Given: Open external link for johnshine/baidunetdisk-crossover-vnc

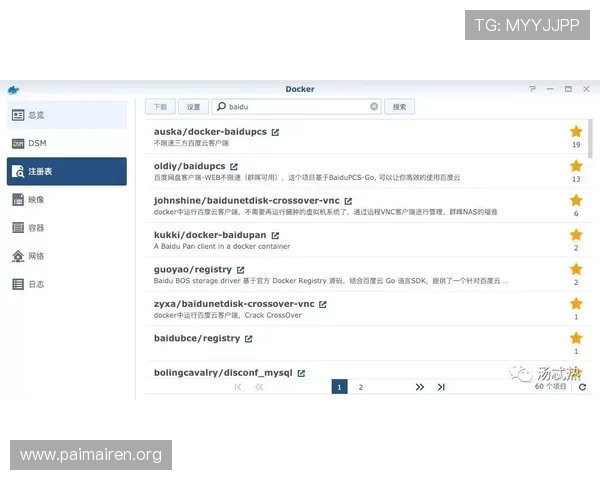Looking at the screenshot, I should click(348, 201).
